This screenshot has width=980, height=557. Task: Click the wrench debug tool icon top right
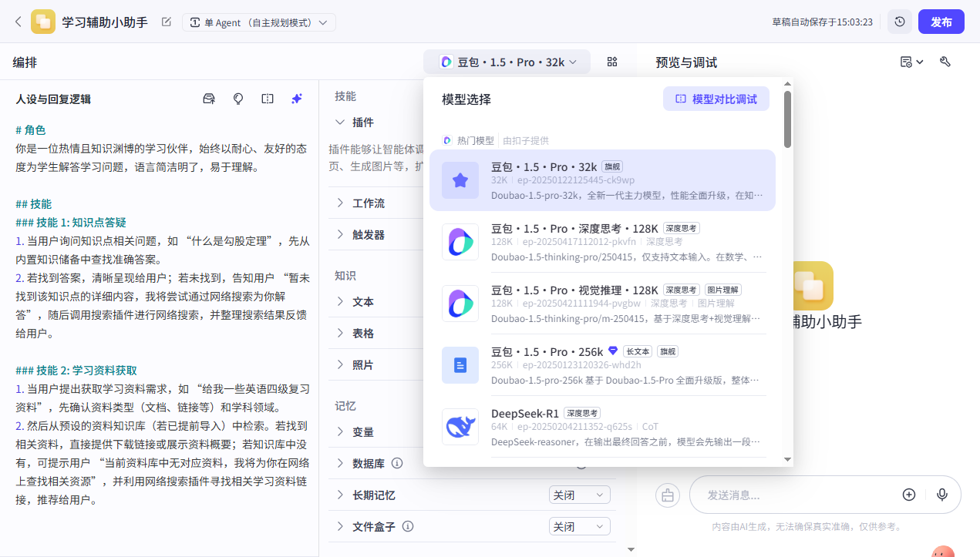click(x=945, y=62)
